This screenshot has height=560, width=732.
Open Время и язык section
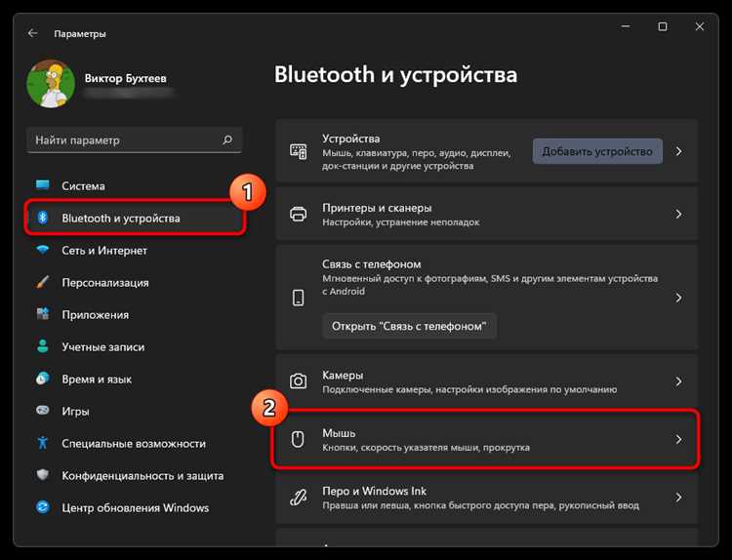(135, 380)
